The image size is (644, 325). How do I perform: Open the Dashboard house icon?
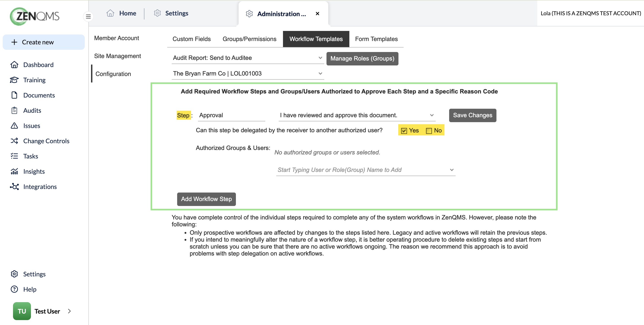click(x=14, y=65)
